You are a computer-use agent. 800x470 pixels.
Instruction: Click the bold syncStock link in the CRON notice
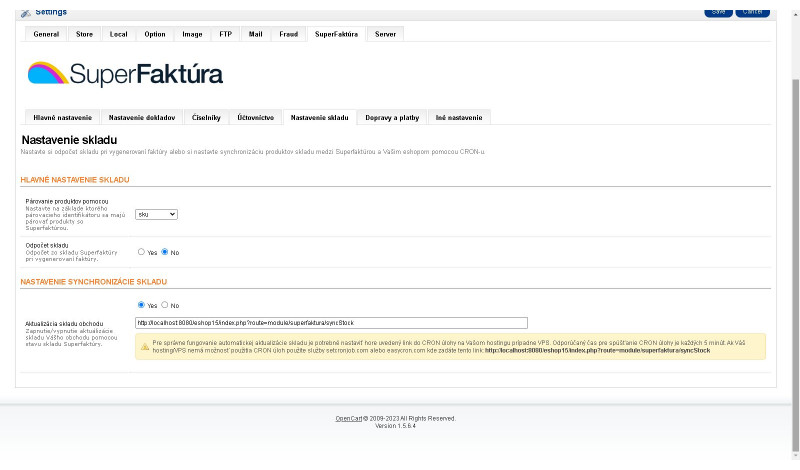coord(597,351)
